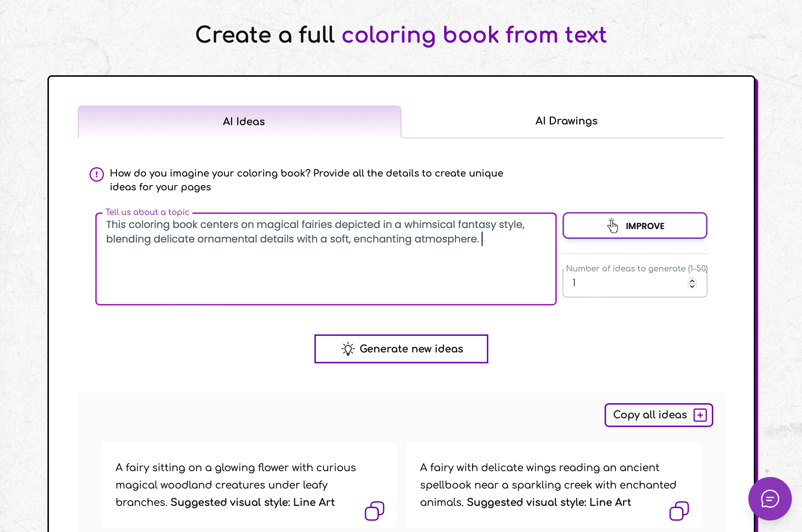Click the plus icon on Copy all ideas

[x=700, y=415]
